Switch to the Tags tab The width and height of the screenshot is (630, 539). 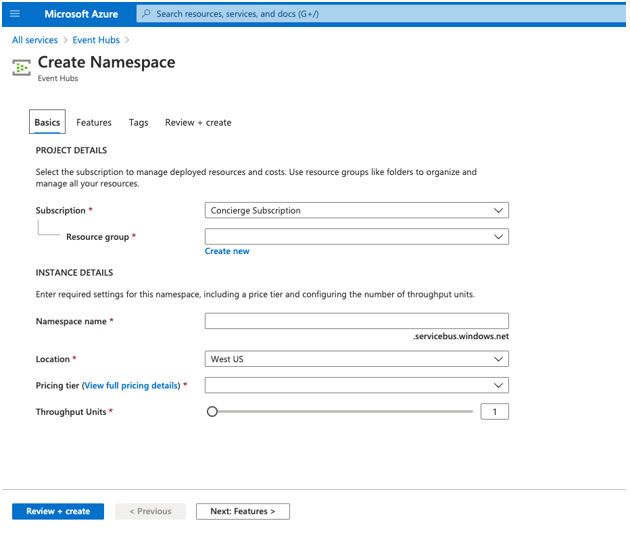[138, 123]
